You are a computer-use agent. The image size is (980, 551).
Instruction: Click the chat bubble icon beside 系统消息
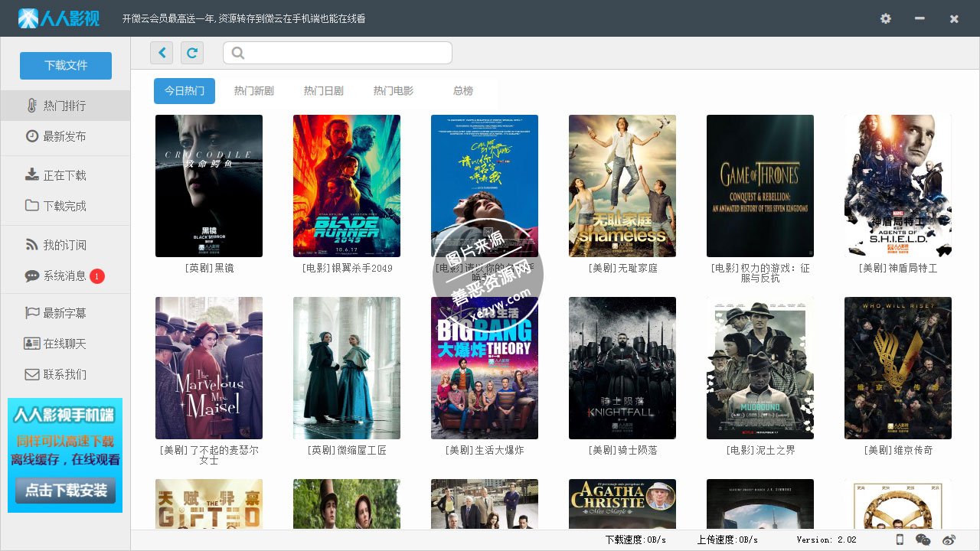32,275
